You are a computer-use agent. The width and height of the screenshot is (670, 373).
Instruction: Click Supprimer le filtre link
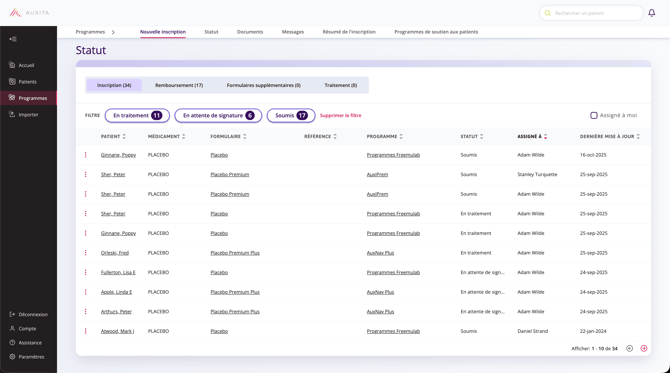[x=341, y=115]
